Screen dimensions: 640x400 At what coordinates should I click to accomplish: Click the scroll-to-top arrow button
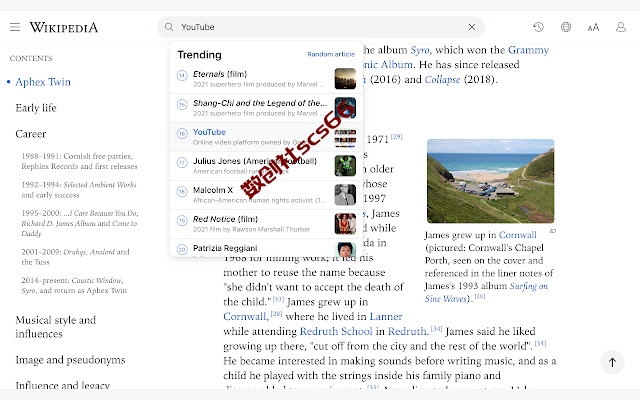tap(612, 362)
